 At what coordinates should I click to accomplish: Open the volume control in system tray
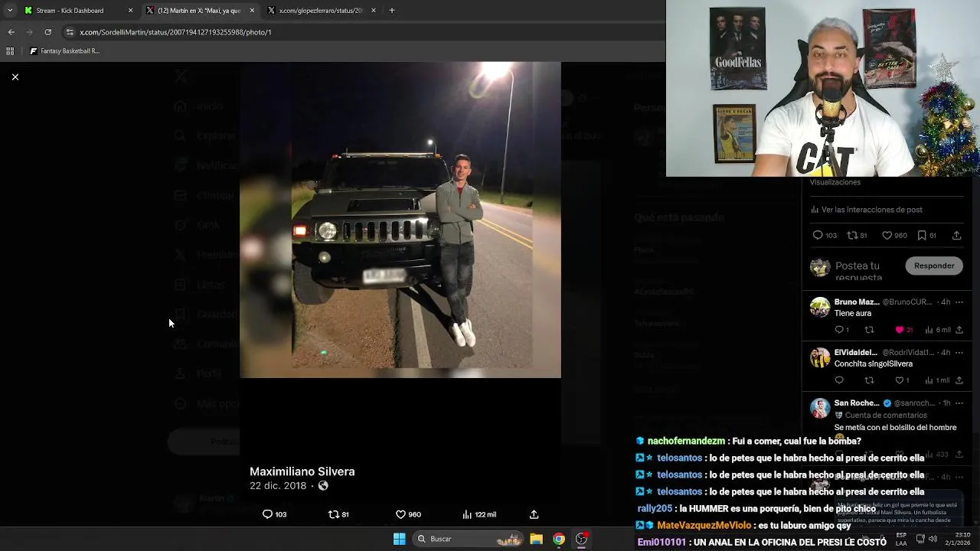point(933,539)
